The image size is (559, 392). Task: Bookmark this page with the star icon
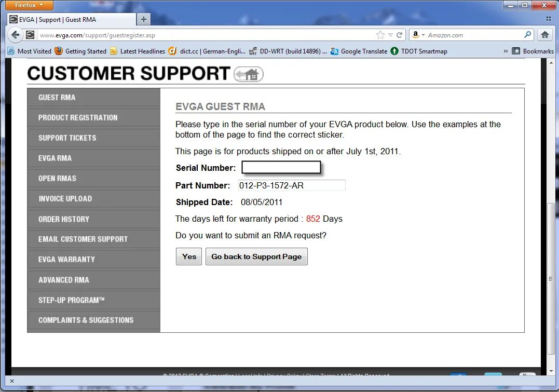380,35
